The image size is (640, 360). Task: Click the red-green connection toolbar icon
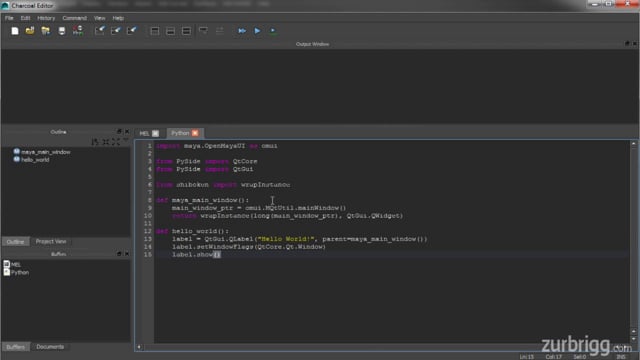78,31
